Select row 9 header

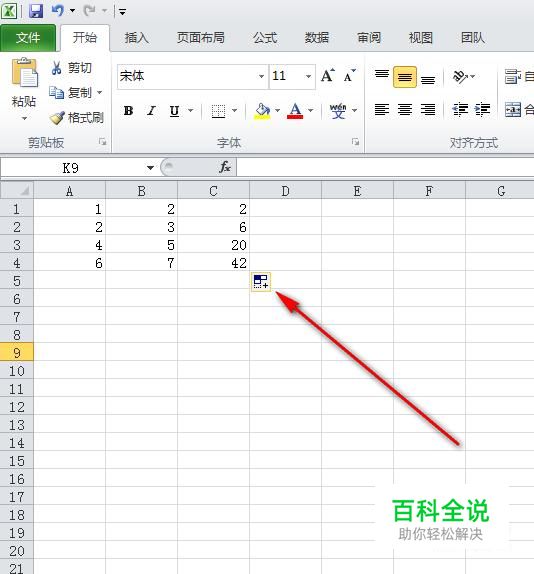tap(17, 353)
